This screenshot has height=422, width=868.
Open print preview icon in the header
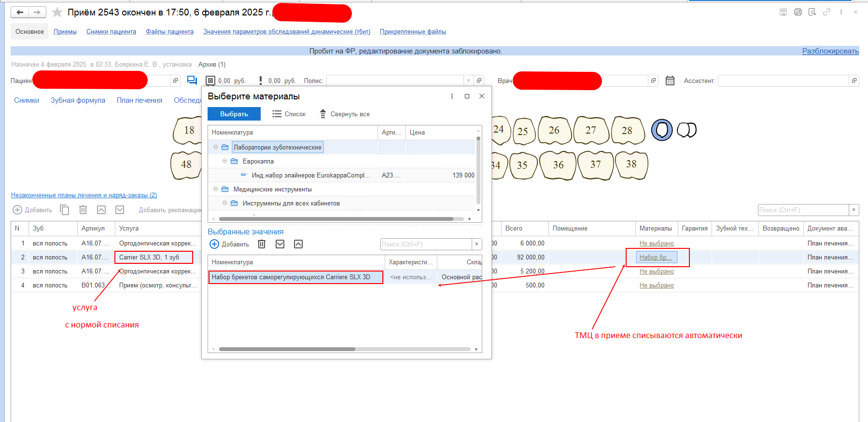pos(812,12)
